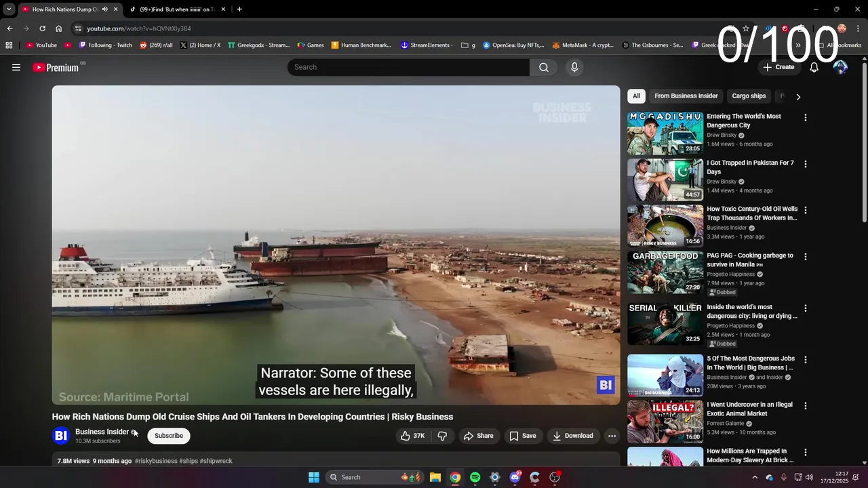Click the Create button
The image size is (868, 488).
tap(778, 67)
